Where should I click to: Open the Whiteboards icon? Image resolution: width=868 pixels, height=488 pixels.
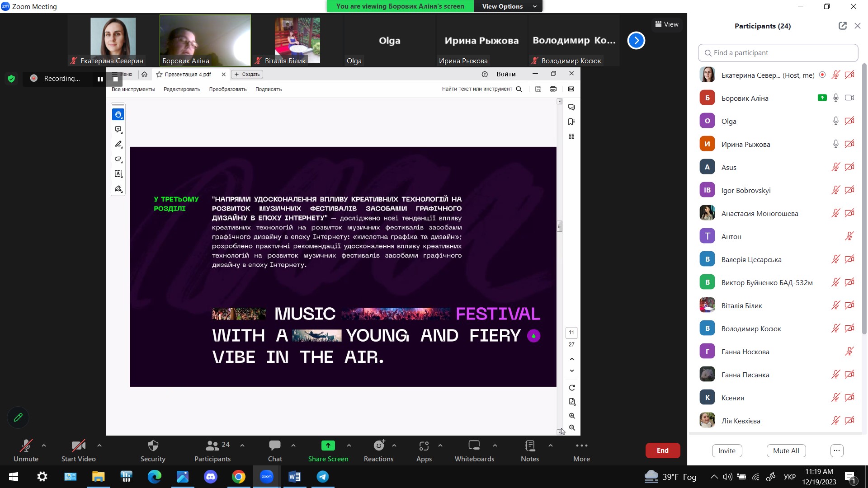[474, 446]
